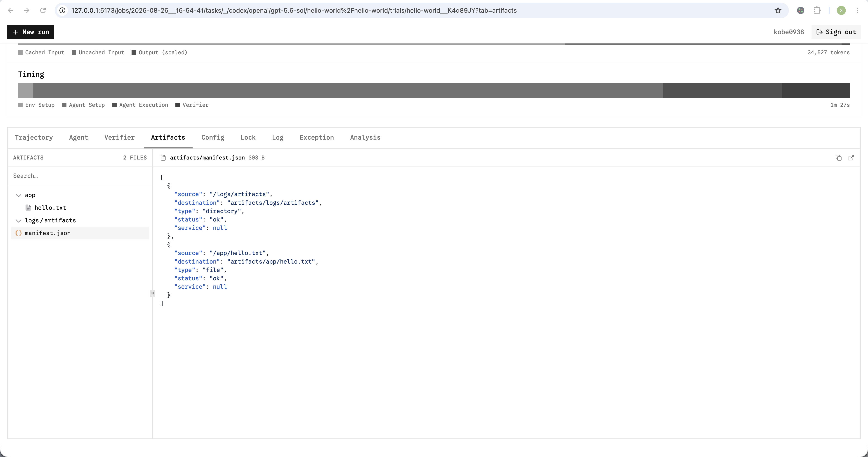
Task: Click the Agent Execution legend entry
Action: click(x=140, y=105)
